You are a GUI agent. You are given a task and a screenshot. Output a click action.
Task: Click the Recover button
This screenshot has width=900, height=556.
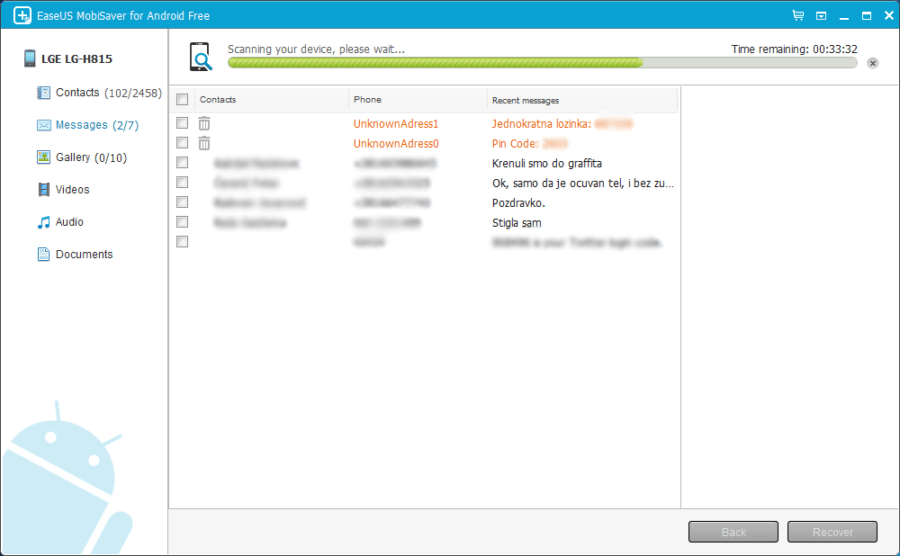(832, 532)
